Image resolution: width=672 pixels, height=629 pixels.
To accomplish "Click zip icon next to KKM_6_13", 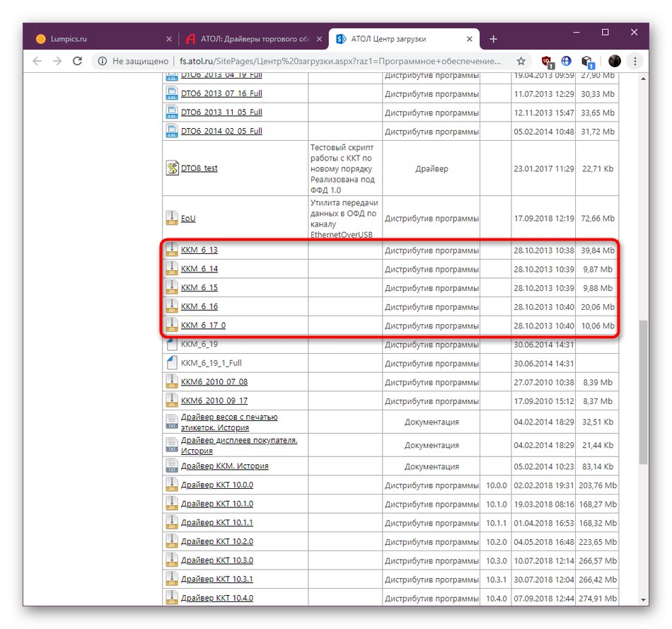I will click(172, 250).
